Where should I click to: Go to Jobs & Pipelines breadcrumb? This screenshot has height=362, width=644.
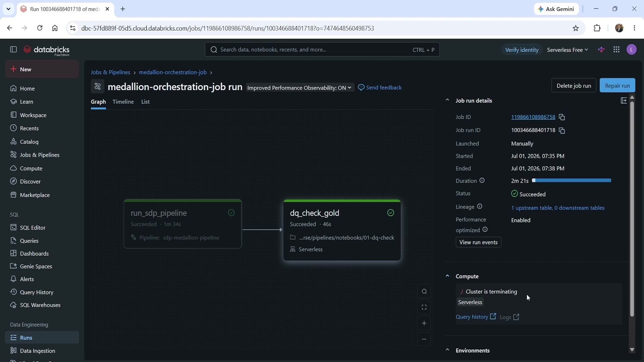click(110, 72)
